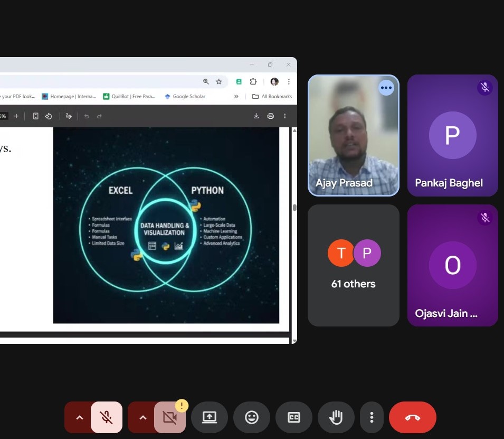Open the 61 others participants tile
Screen dimensions: 504x439
tap(353, 265)
